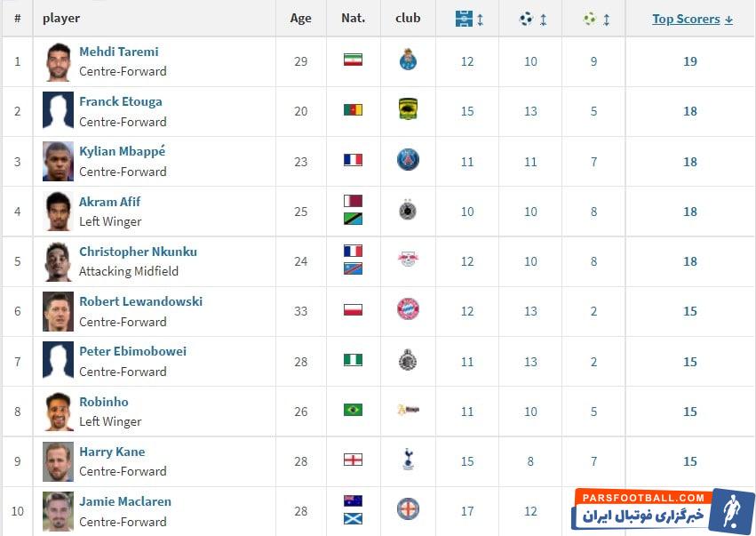Open Kylian Mbappé's player page

coord(122,151)
